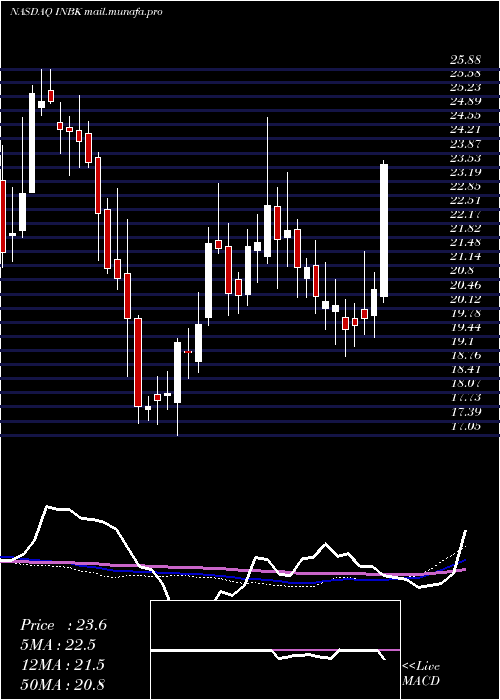This screenshot has height=700, width=500.
Task: Select the 21.82 price axis label
Action: click(x=465, y=229)
